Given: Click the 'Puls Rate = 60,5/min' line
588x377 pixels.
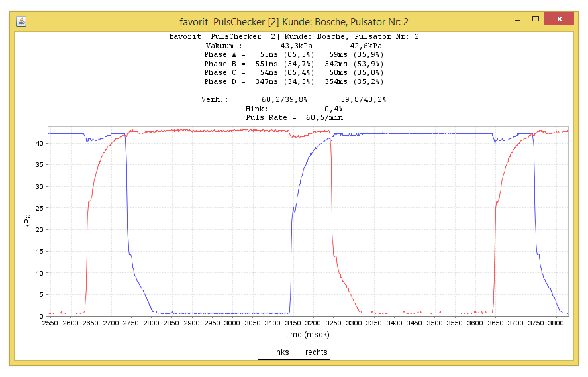Looking at the screenshot, I should 295,118.
